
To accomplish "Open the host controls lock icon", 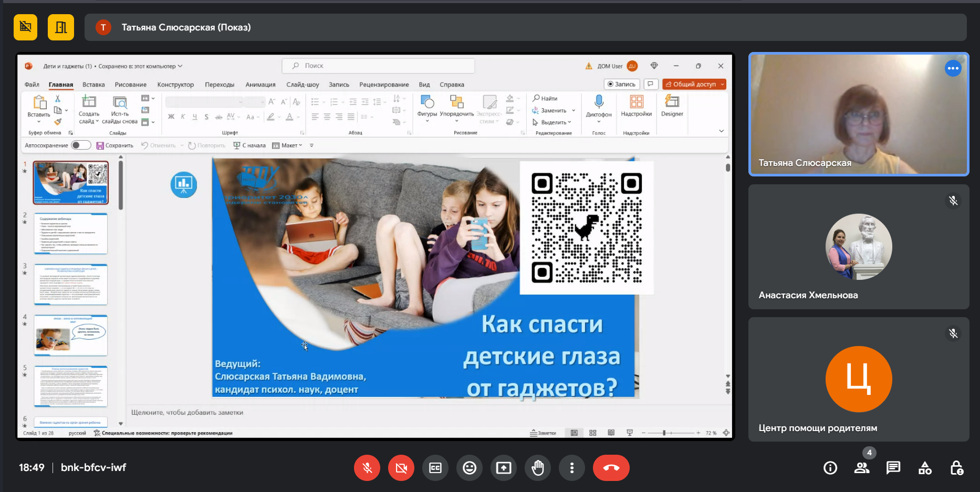I will click(956, 468).
